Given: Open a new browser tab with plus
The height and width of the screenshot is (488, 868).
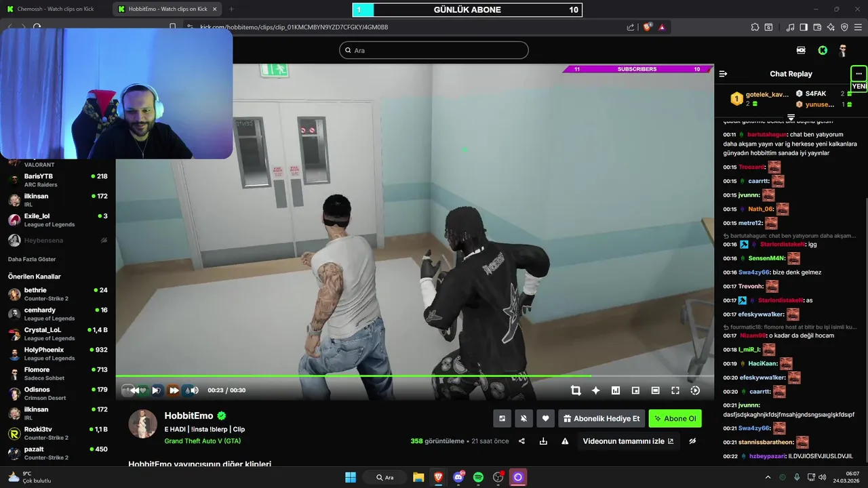Looking at the screenshot, I should [x=231, y=9].
